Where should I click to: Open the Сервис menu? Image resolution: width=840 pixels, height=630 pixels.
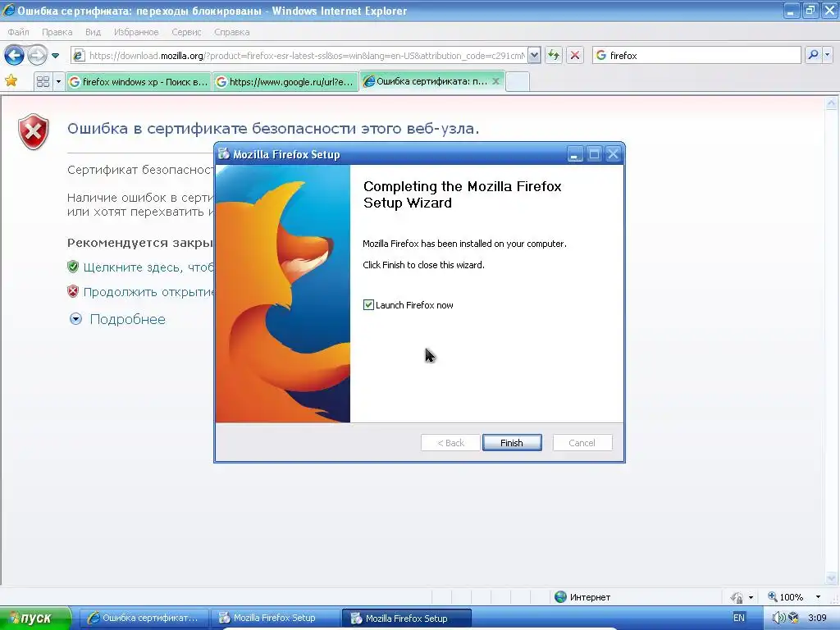point(186,32)
